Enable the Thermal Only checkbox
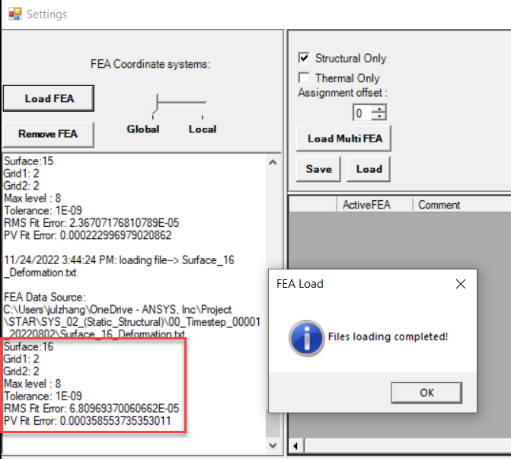This screenshot has height=459, width=511. 304,78
